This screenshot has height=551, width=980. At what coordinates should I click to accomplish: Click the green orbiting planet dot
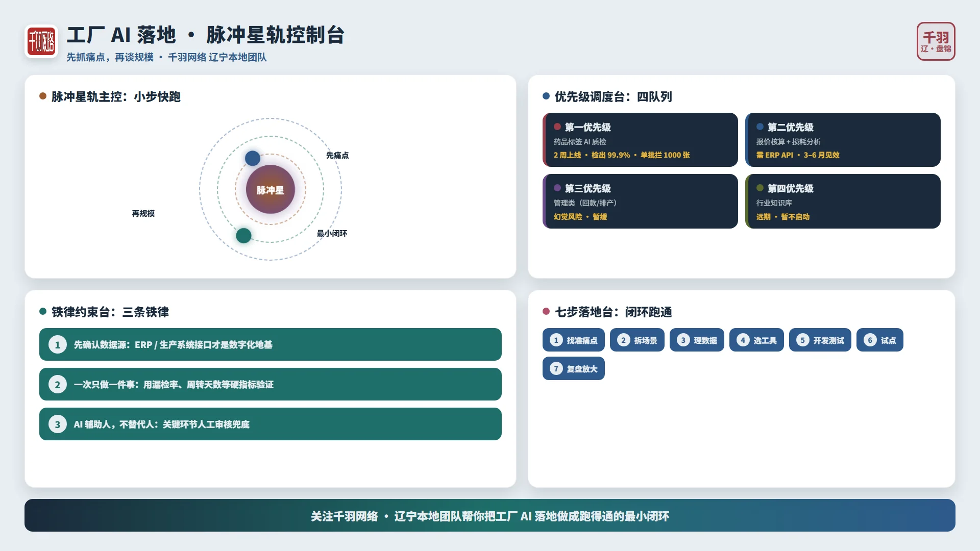(243, 235)
